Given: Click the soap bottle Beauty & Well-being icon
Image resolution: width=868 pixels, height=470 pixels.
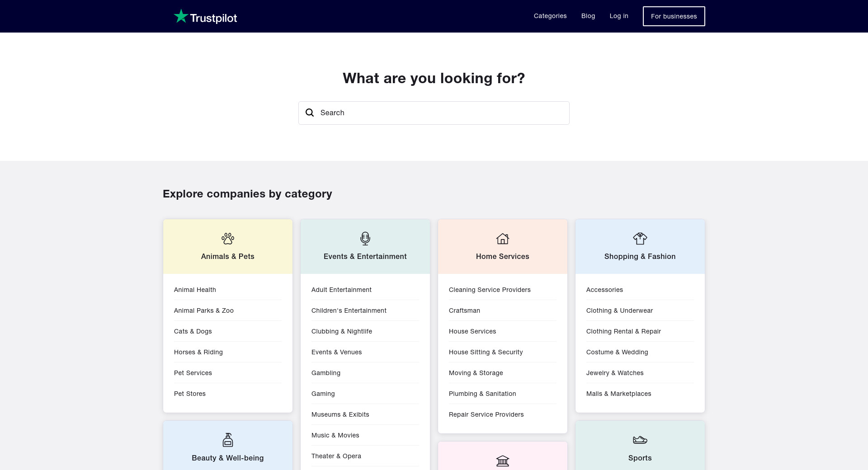Looking at the screenshot, I should coord(228,440).
